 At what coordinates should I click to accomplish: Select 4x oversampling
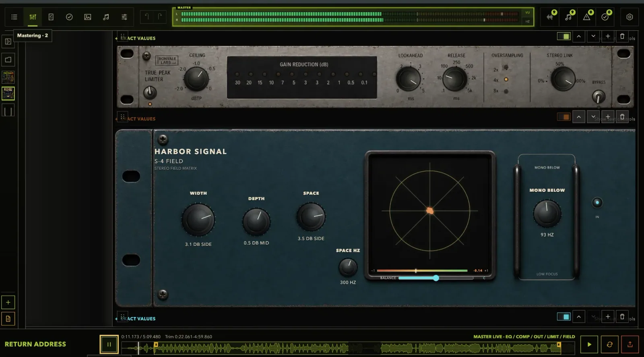pos(506,79)
